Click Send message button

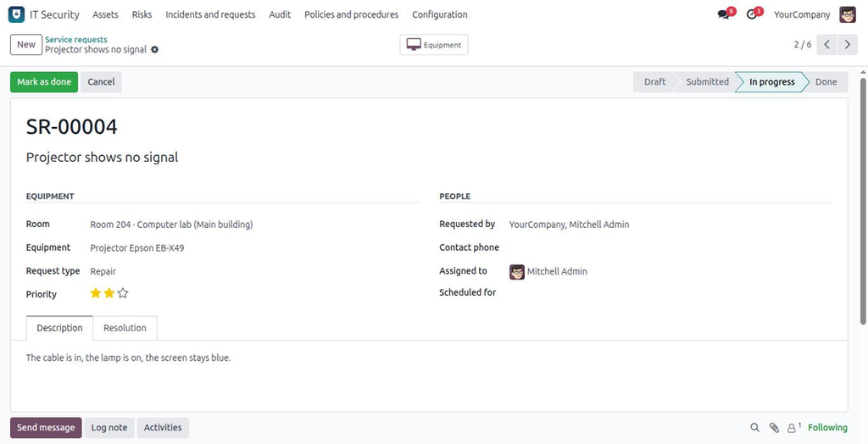coord(46,427)
